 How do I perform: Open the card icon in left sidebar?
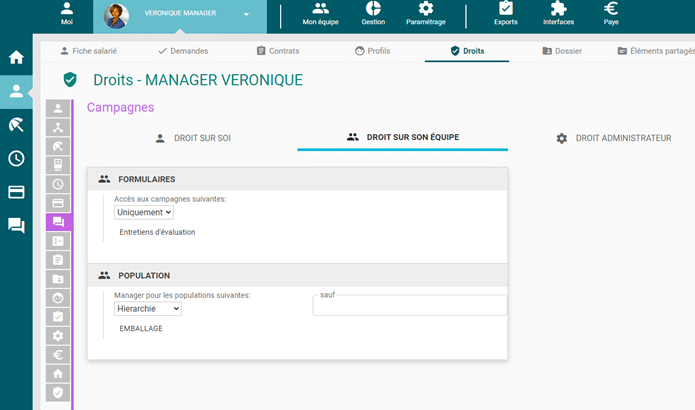coord(16,192)
